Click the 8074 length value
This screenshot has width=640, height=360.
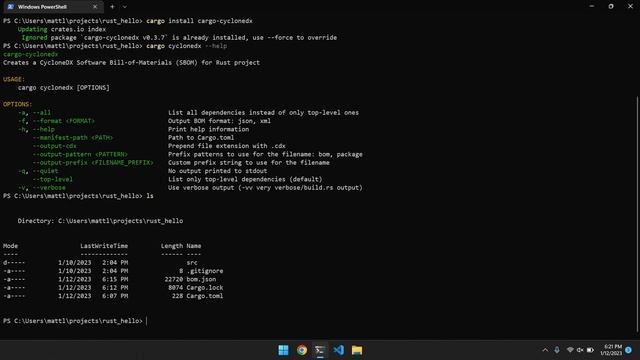point(176,288)
